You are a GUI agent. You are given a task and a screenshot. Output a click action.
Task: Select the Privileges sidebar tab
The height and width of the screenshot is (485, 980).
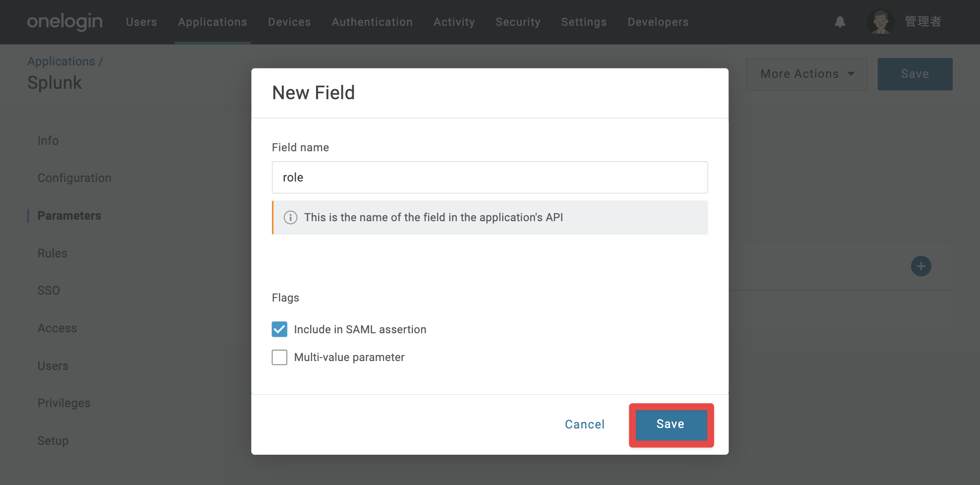click(x=64, y=403)
